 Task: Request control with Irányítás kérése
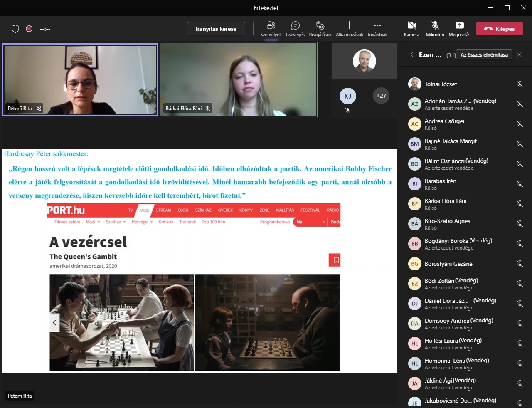216,29
